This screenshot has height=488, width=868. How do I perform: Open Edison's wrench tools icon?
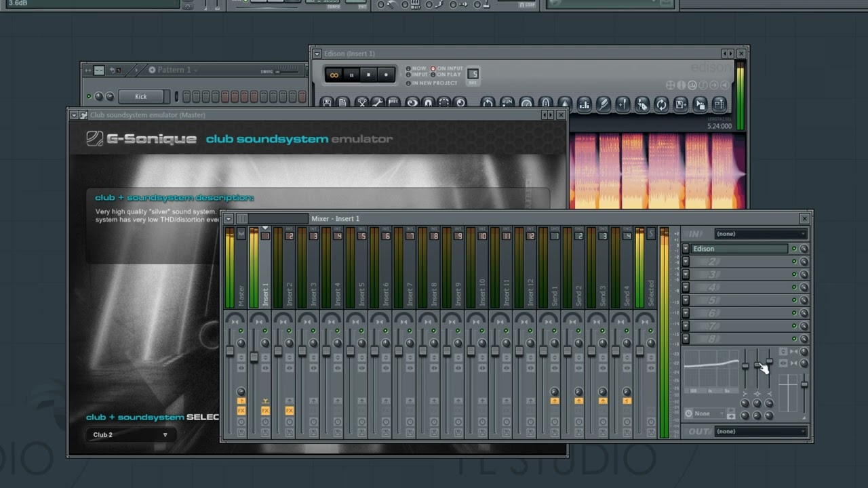(x=377, y=103)
